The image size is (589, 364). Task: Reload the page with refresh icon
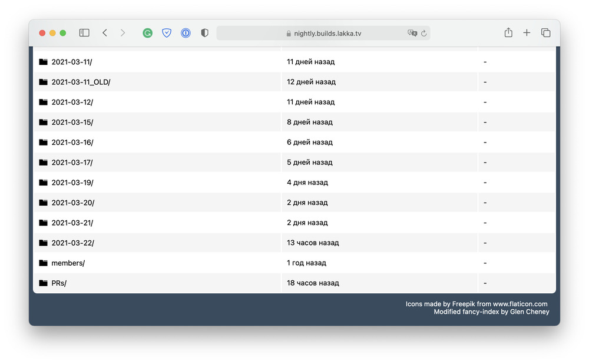(423, 33)
